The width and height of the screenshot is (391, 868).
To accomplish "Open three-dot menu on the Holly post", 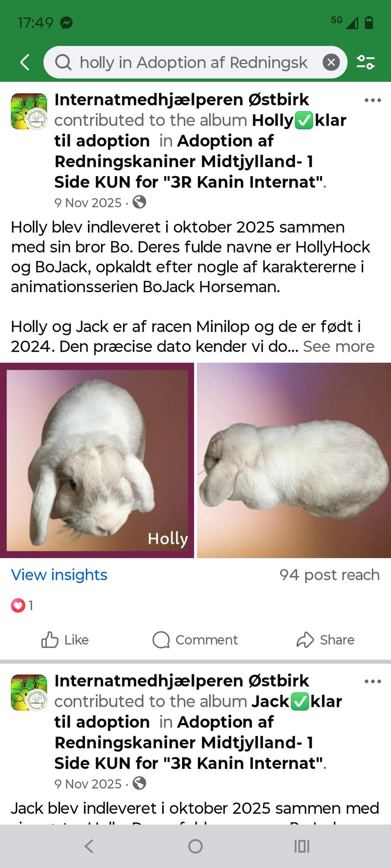I will [x=373, y=100].
